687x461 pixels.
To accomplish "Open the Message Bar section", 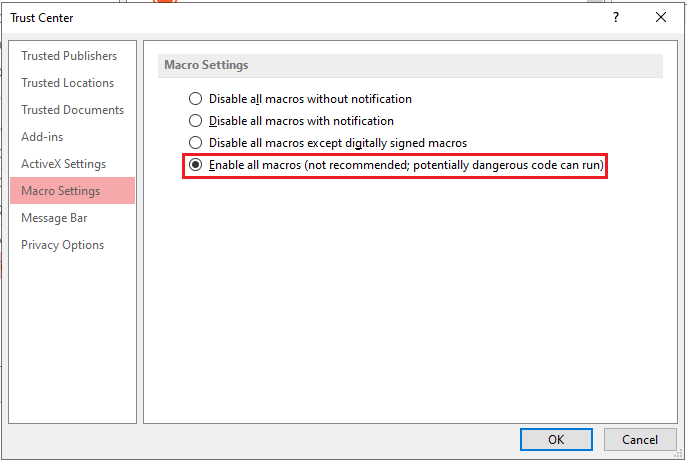I will pos(55,218).
